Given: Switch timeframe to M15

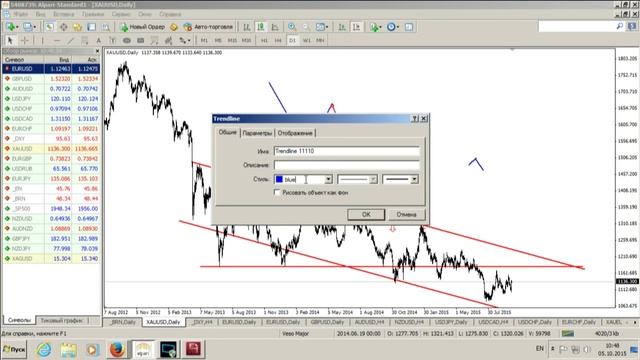Looking at the screenshot, I should click(x=232, y=40).
